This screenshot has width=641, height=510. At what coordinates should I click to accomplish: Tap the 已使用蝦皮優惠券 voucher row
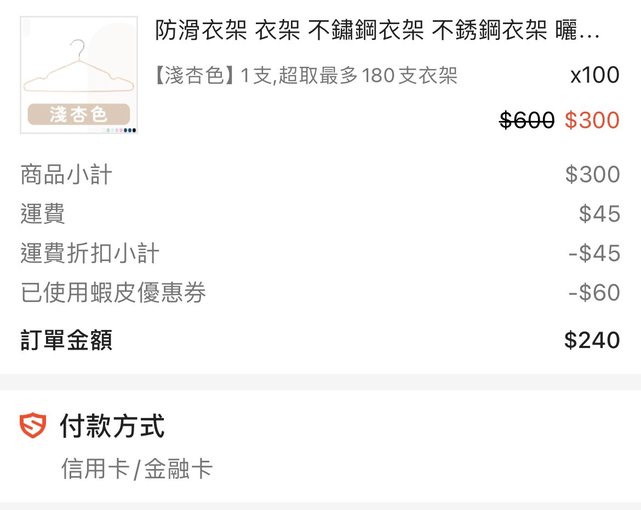pos(113,294)
